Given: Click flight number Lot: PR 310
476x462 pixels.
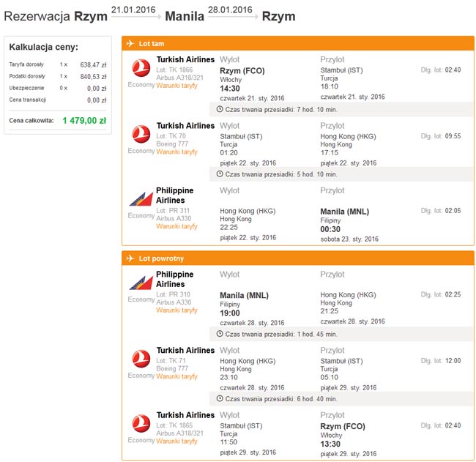Looking at the screenshot, I should pos(173,294).
